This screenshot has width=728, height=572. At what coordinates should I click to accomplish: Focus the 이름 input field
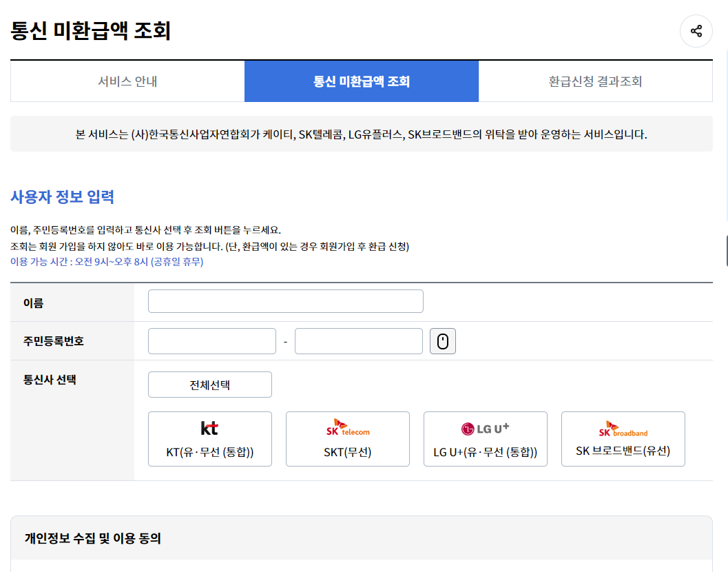(x=286, y=301)
